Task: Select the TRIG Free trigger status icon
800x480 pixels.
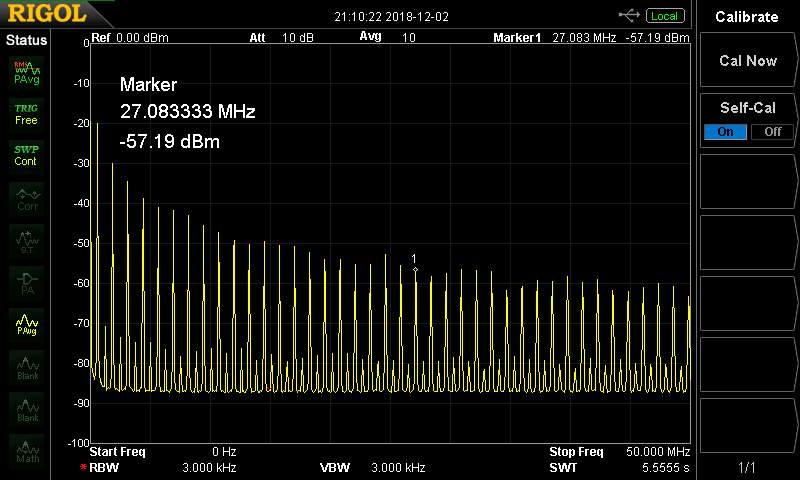Action: coord(26,114)
